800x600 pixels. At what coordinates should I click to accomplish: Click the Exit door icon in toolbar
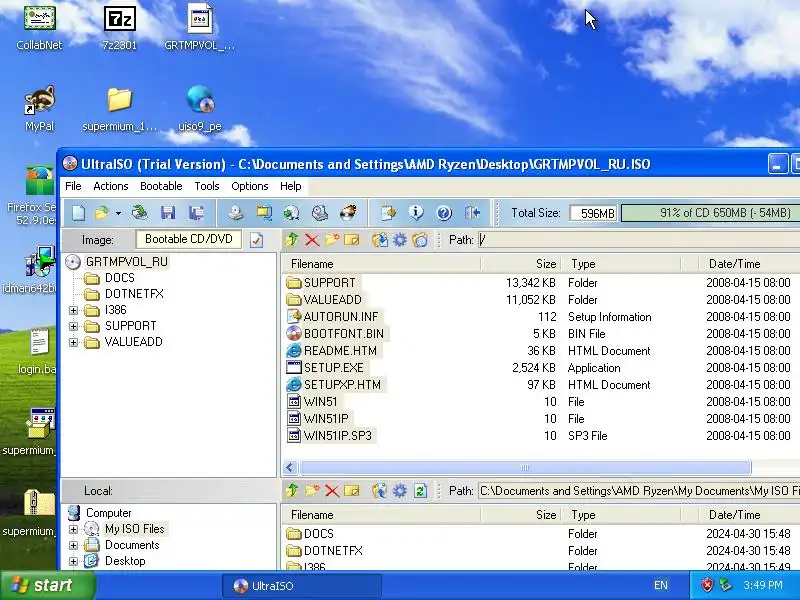(x=472, y=213)
